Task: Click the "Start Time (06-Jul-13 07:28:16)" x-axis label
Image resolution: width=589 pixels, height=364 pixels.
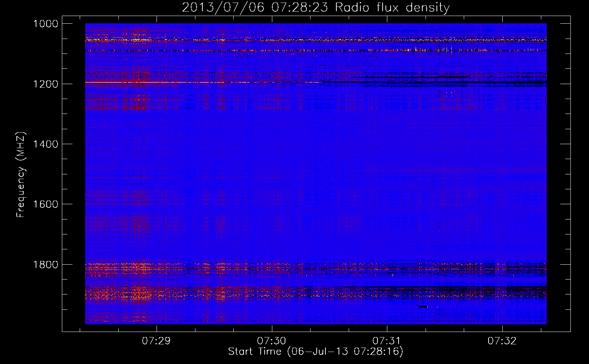Action: coord(316,352)
